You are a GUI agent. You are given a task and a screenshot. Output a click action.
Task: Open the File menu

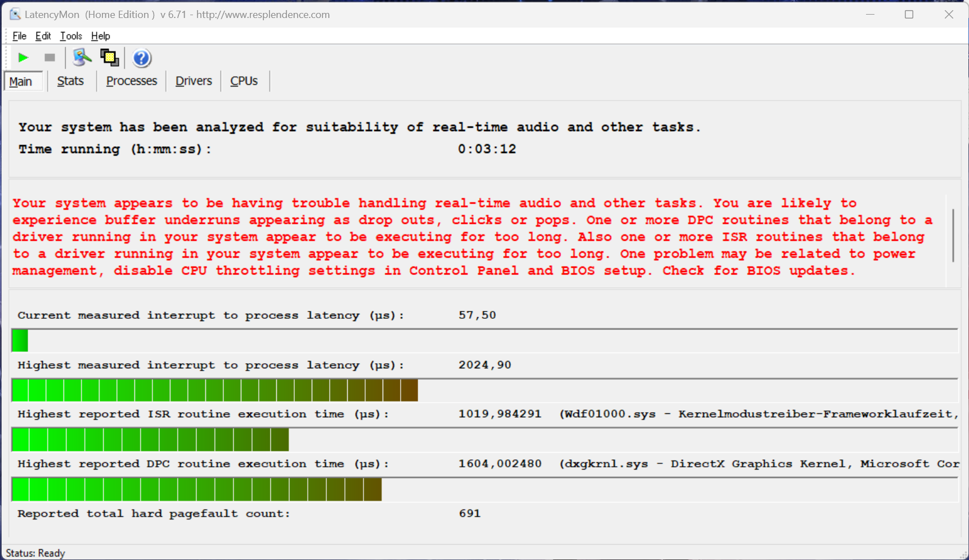tap(19, 36)
